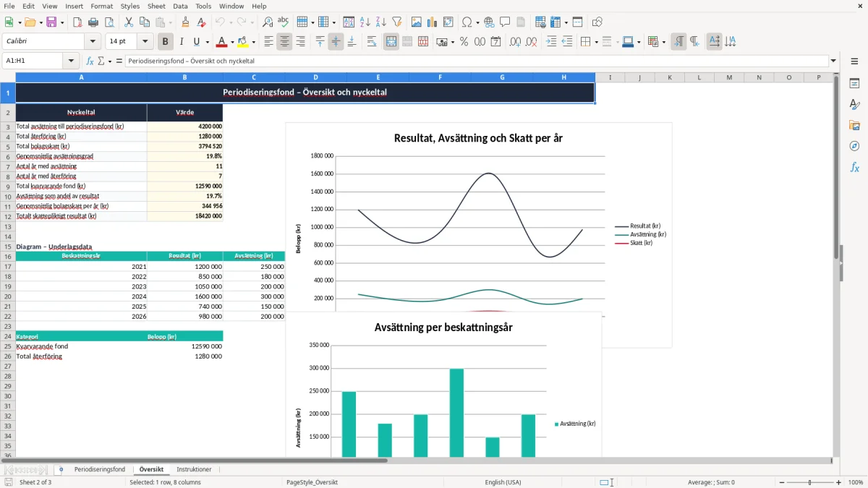Toggle Wrap Text button
Screen dimensions: 868x488
[372, 42]
